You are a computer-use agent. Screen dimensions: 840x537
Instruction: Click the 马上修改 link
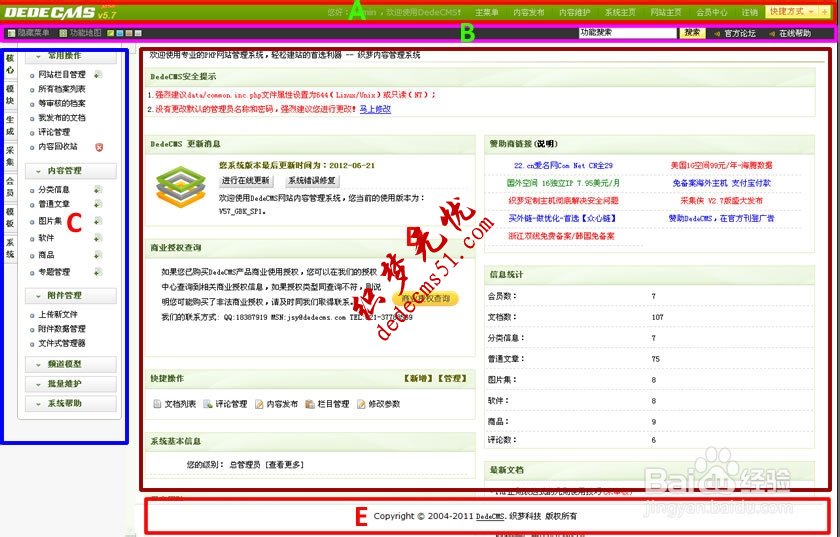pyautogui.click(x=375, y=109)
